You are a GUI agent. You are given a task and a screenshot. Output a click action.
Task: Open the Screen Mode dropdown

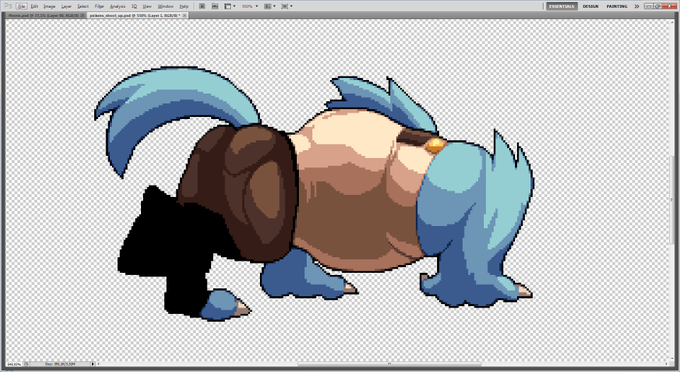(x=287, y=6)
